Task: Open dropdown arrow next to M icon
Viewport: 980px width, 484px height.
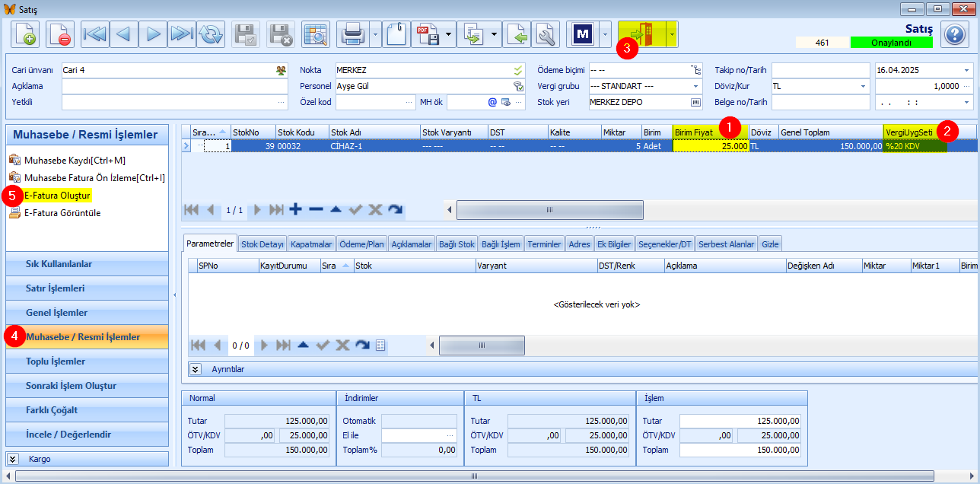Action: pos(606,34)
